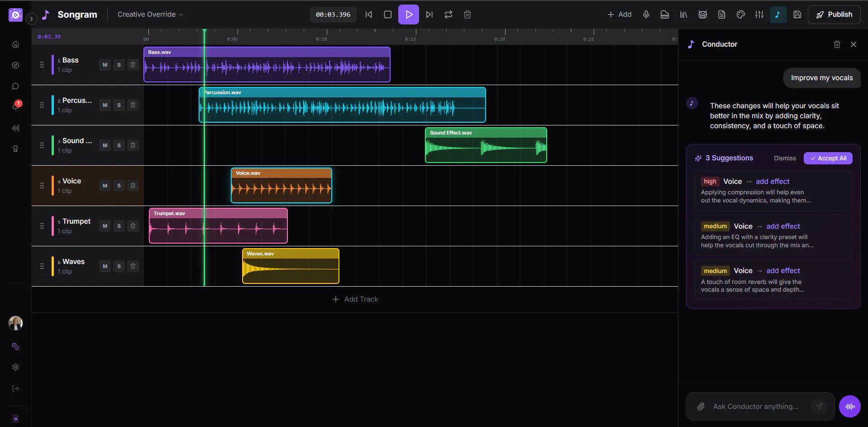The height and width of the screenshot is (427, 868).
Task: Click the Add button in toolbar
Action: 619,14
